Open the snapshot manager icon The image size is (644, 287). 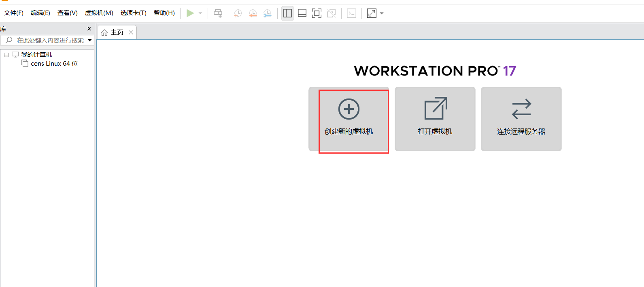click(268, 13)
